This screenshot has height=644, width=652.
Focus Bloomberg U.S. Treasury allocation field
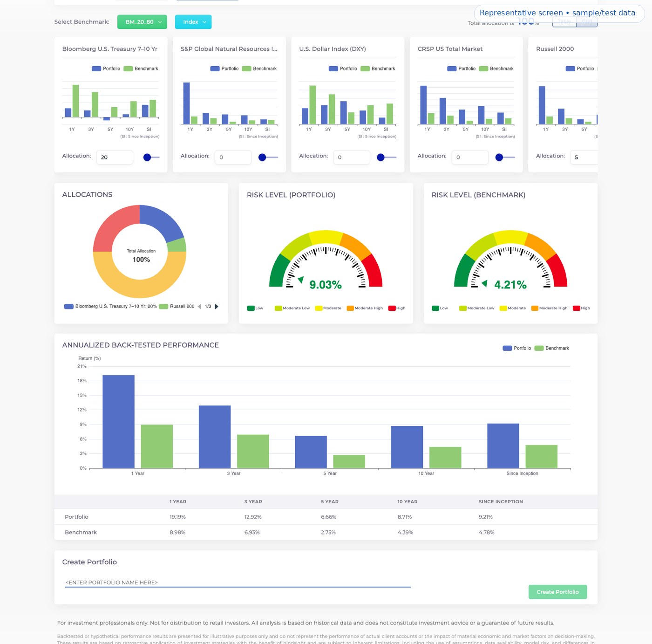(115, 157)
